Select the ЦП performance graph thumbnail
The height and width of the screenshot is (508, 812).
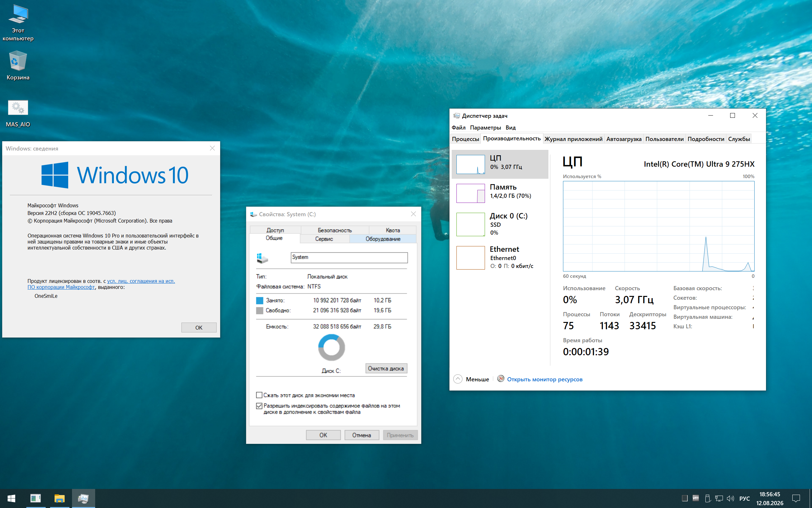point(470,164)
